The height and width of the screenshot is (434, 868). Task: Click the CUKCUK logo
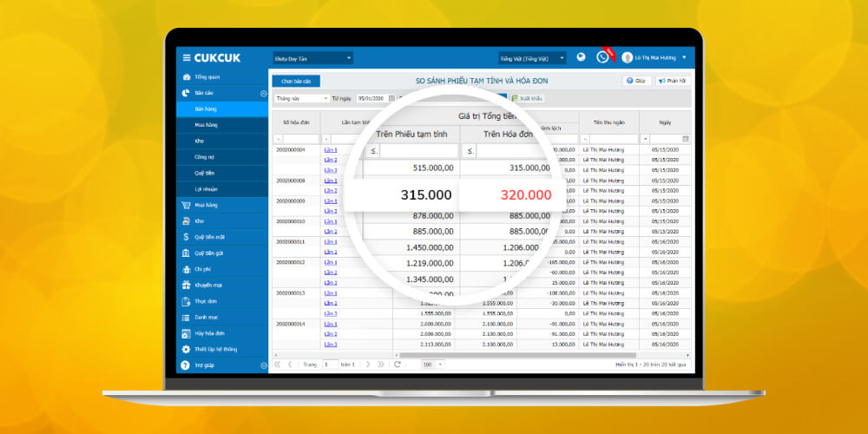point(217,57)
